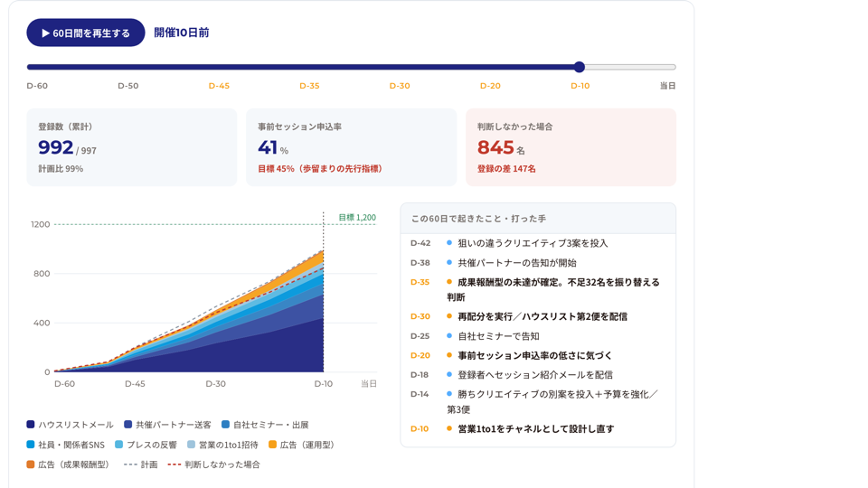
Task: Click the 目標 1,200 chart label
Action: click(357, 218)
